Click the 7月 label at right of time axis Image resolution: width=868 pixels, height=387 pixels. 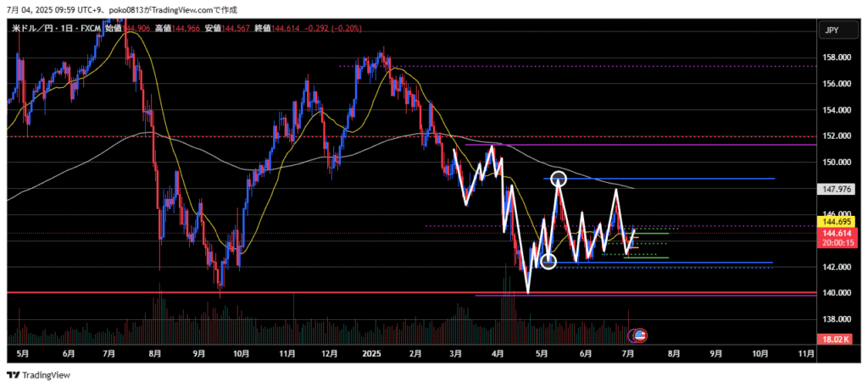point(628,352)
